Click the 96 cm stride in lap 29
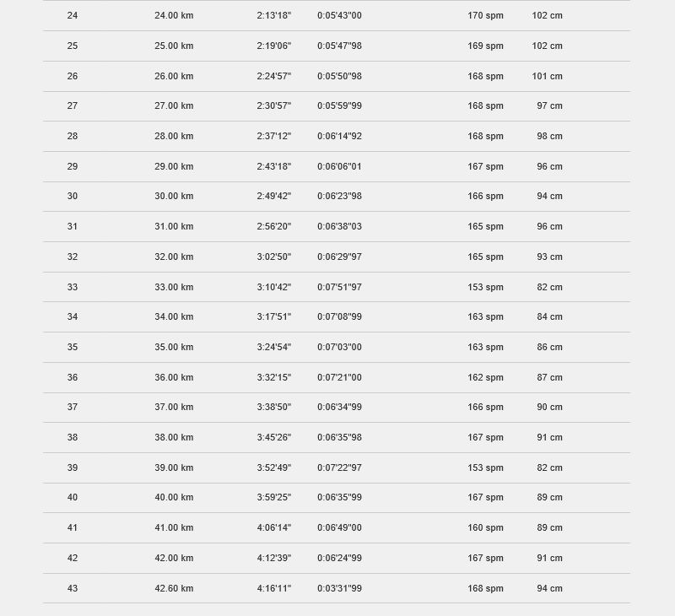This screenshot has height=616, width=675. tap(549, 166)
